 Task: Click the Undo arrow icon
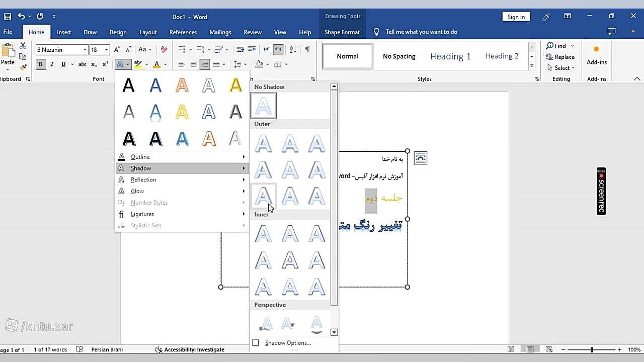point(21,17)
